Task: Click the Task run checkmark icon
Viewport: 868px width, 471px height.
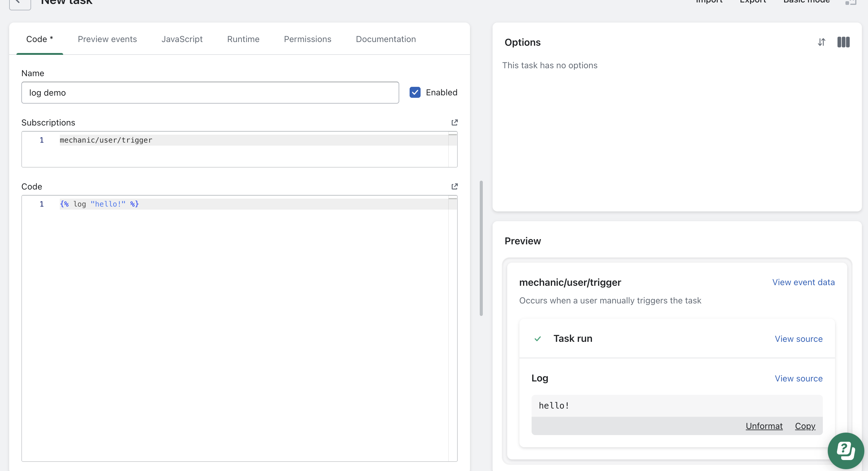Action: (x=537, y=339)
